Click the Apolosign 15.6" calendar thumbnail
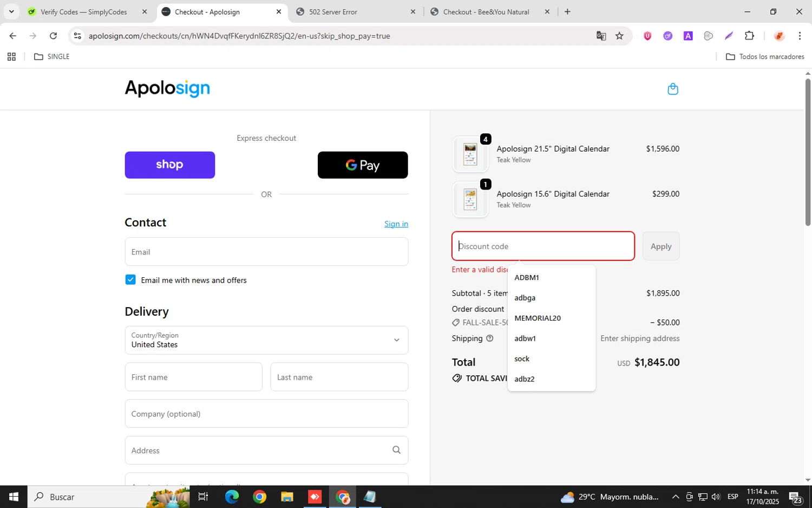This screenshot has height=508, width=812. pos(470,199)
